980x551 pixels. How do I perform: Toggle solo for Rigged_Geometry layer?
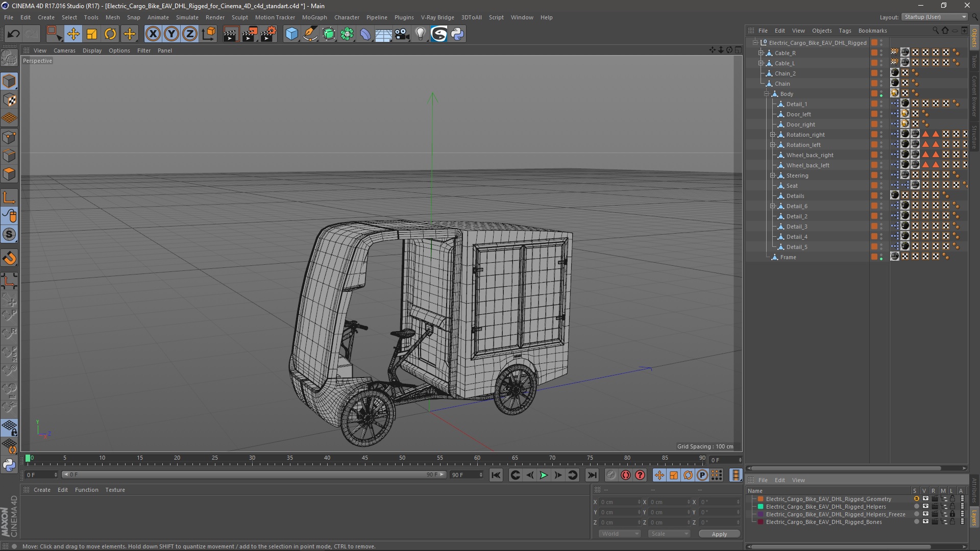(x=916, y=499)
